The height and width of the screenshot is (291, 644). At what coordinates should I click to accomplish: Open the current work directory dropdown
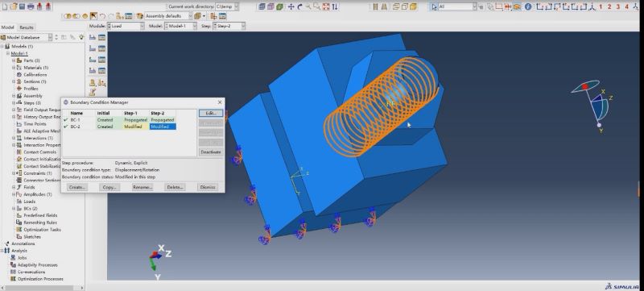pyautogui.click(x=227, y=6)
